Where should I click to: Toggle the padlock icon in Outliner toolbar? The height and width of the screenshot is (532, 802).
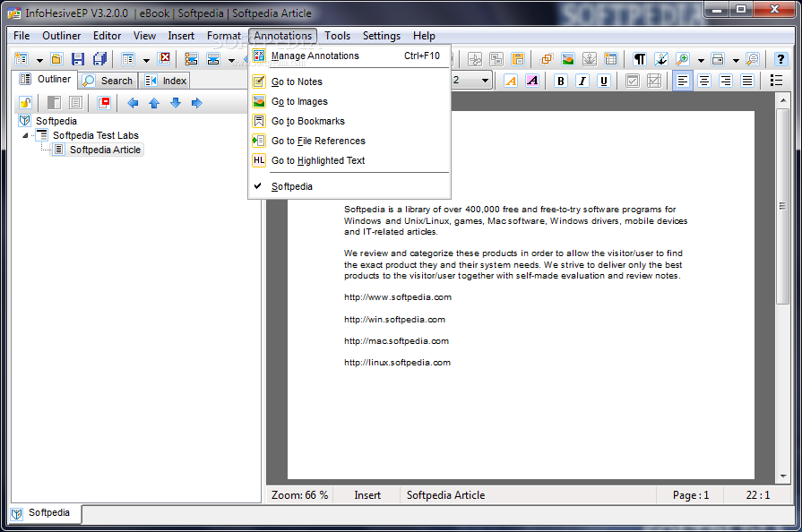[x=25, y=103]
